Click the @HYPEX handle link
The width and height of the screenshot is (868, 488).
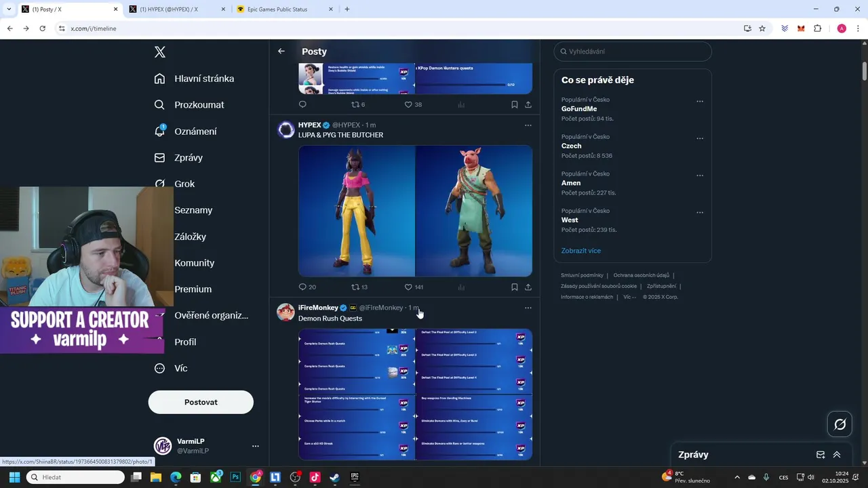346,125
